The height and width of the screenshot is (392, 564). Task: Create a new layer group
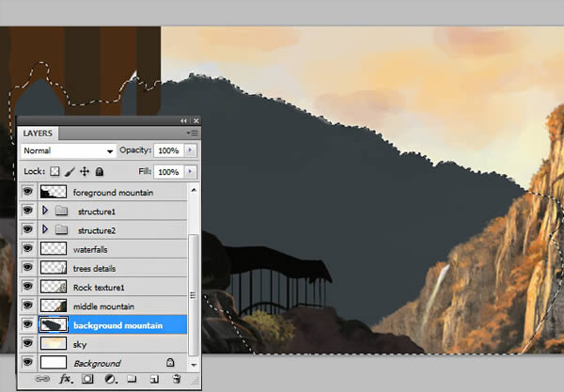132,379
